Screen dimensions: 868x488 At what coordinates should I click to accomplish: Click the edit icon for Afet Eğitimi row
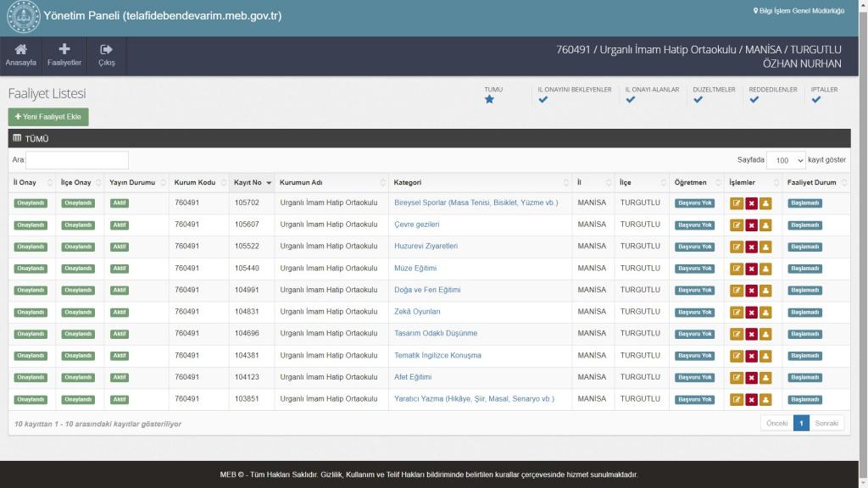coord(736,378)
